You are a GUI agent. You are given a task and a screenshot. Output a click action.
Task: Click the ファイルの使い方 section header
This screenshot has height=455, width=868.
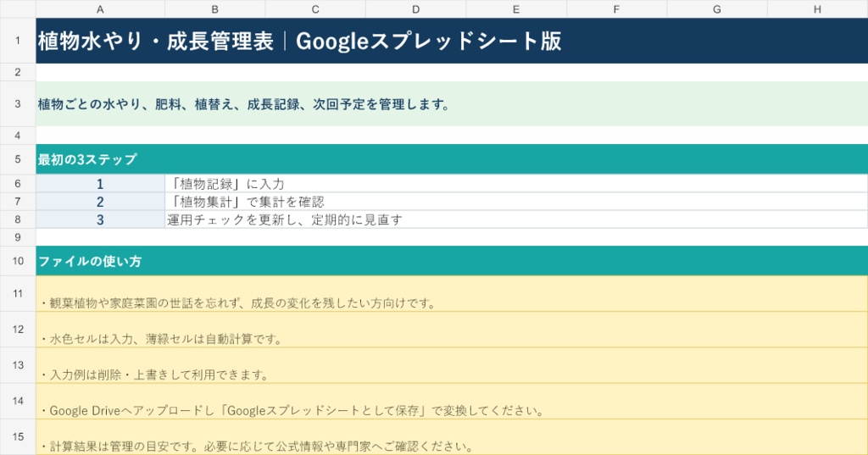(x=452, y=261)
